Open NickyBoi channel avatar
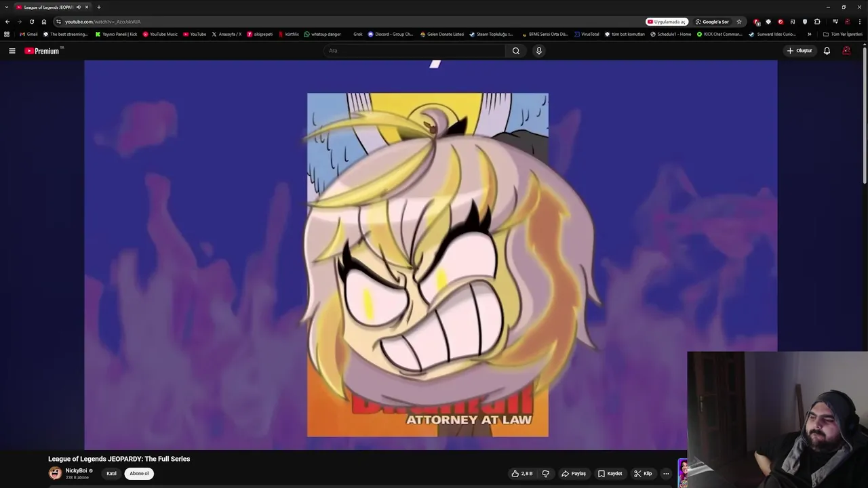Screen dimensions: 868x488 click(55, 473)
